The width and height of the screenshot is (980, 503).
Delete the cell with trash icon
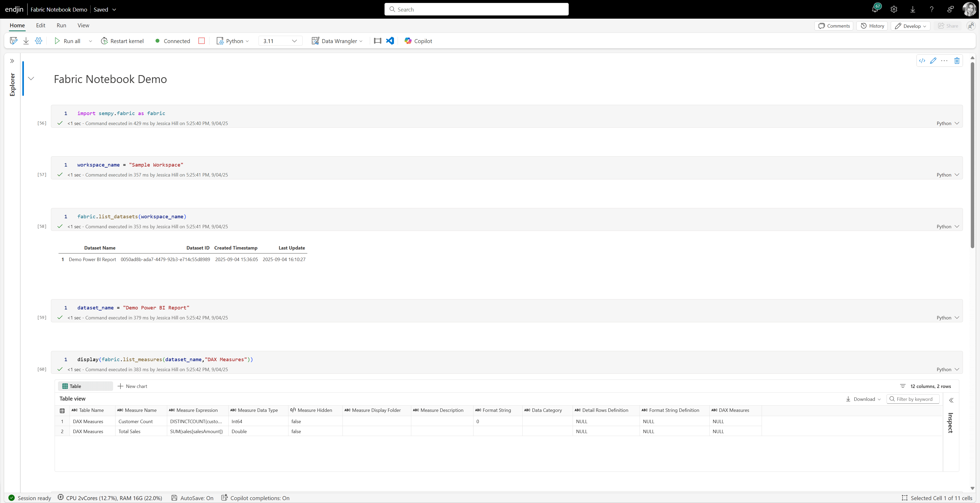[957, 60]
